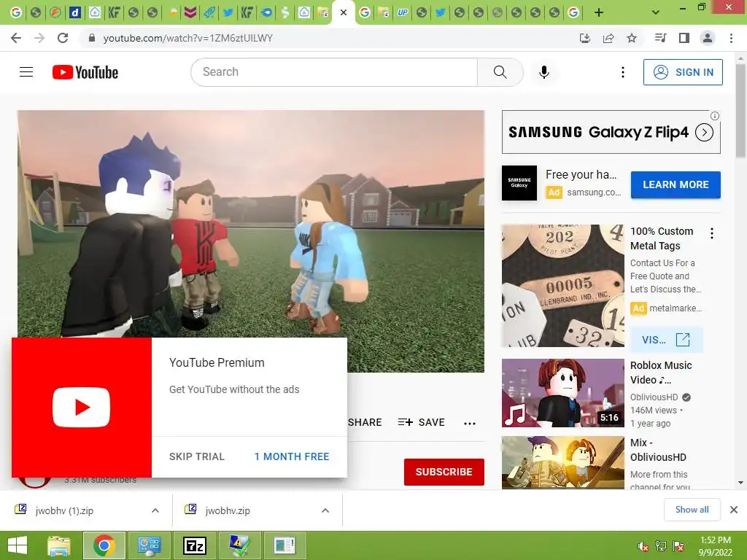Image resolution: width=747 pixels, height=560 pixels.
Task: Click the red SUBSCRIBE button
Action: [444, 472]
